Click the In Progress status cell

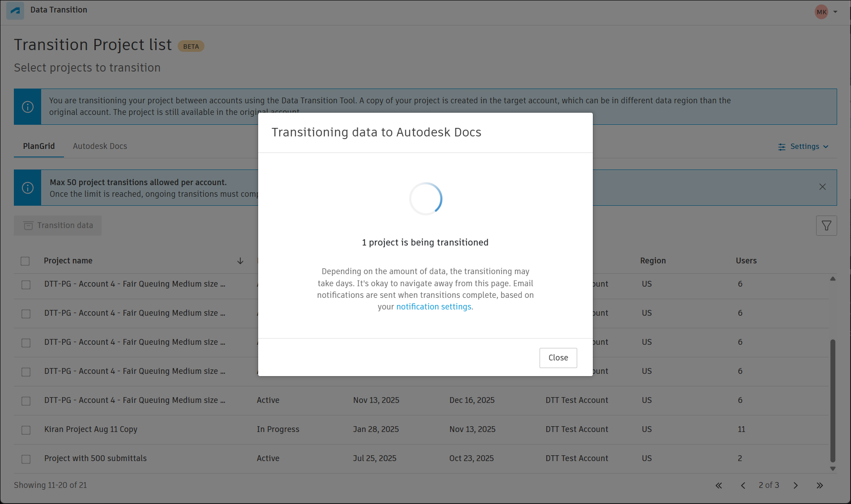[x=278, y=429]
